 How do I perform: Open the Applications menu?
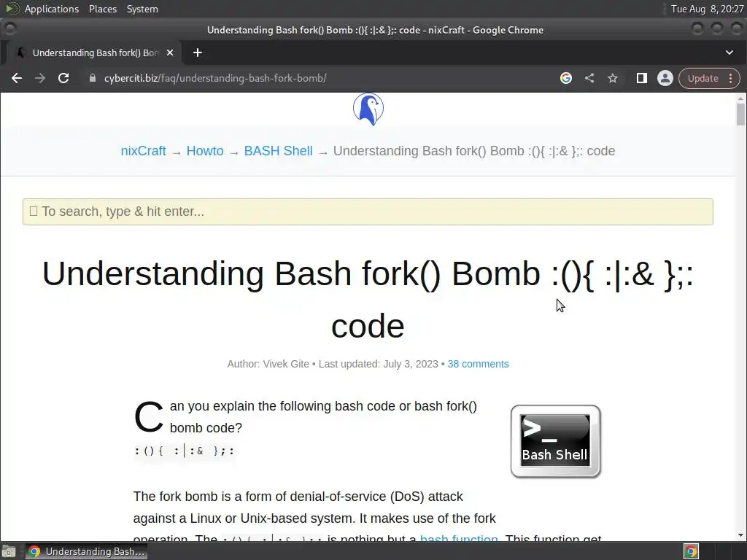pos(52,9)
